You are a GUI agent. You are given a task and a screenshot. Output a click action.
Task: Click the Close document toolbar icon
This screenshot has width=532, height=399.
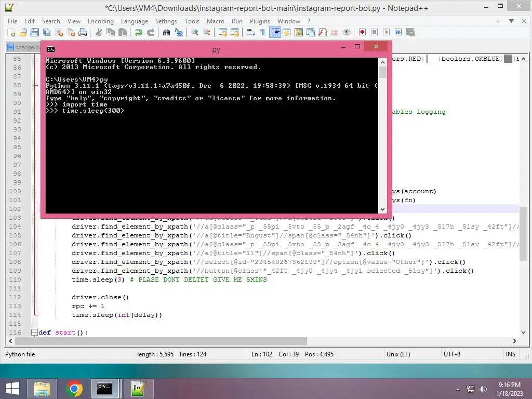(59, 32)
